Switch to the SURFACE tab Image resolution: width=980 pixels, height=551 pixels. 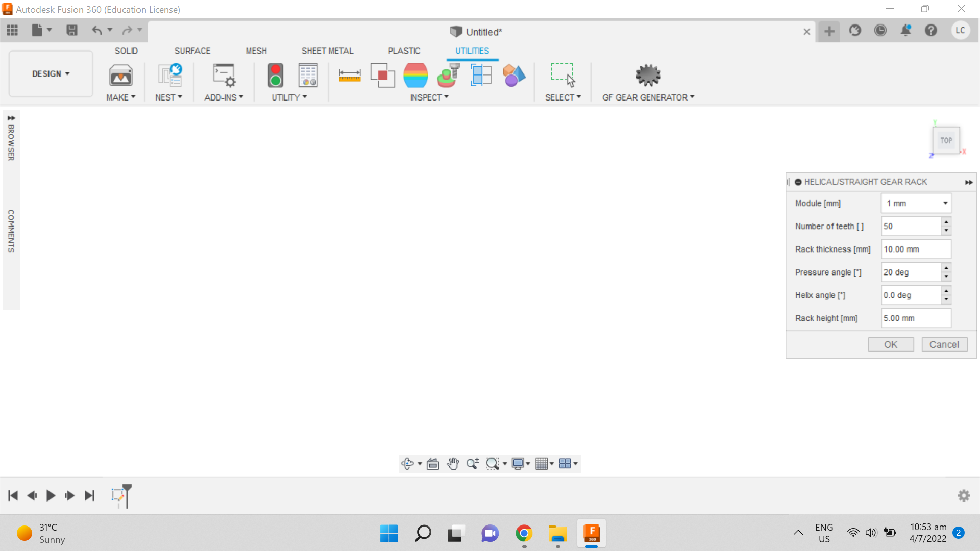[x=192, y=51]
